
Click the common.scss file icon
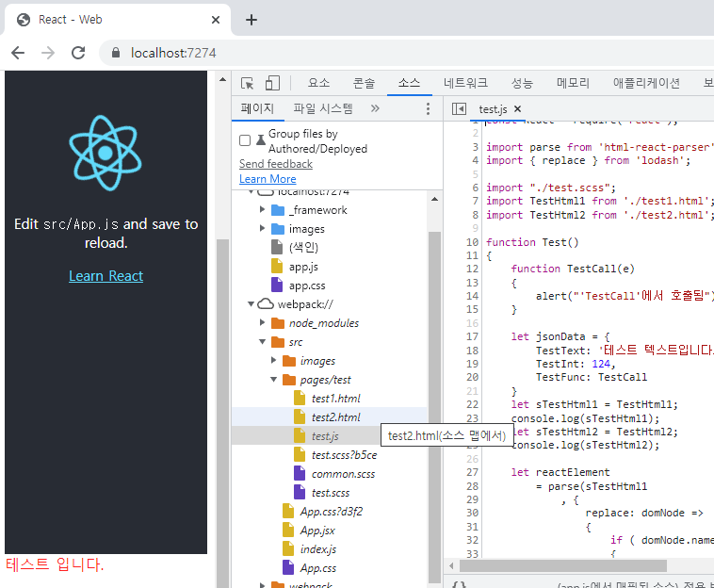[x=300, y=473]
